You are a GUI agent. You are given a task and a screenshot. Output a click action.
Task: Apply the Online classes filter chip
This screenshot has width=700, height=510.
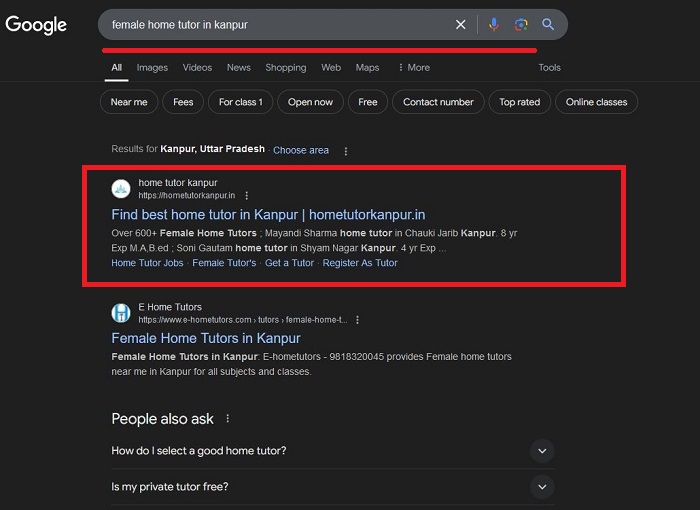(596, 102)
